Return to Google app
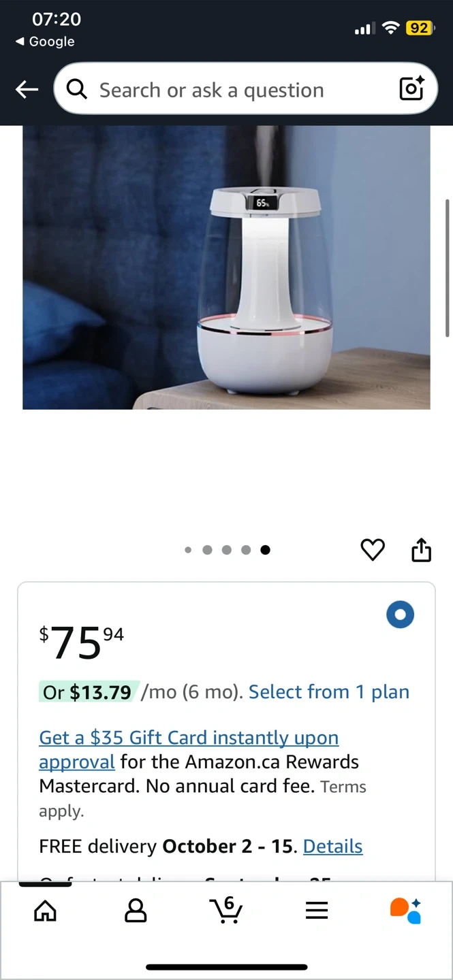Viewport: 453px width, 980px height. 45,42
